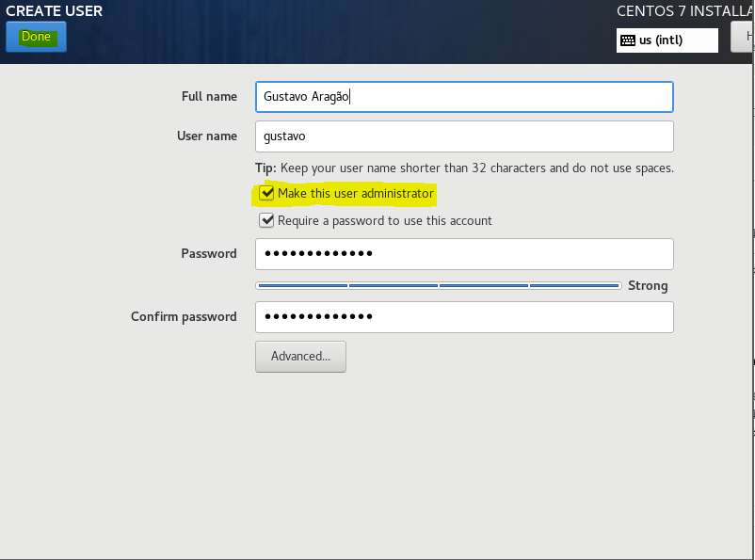Click the user name length Tip text
This screenshot has height=560, width=755.
pos(464,168)
